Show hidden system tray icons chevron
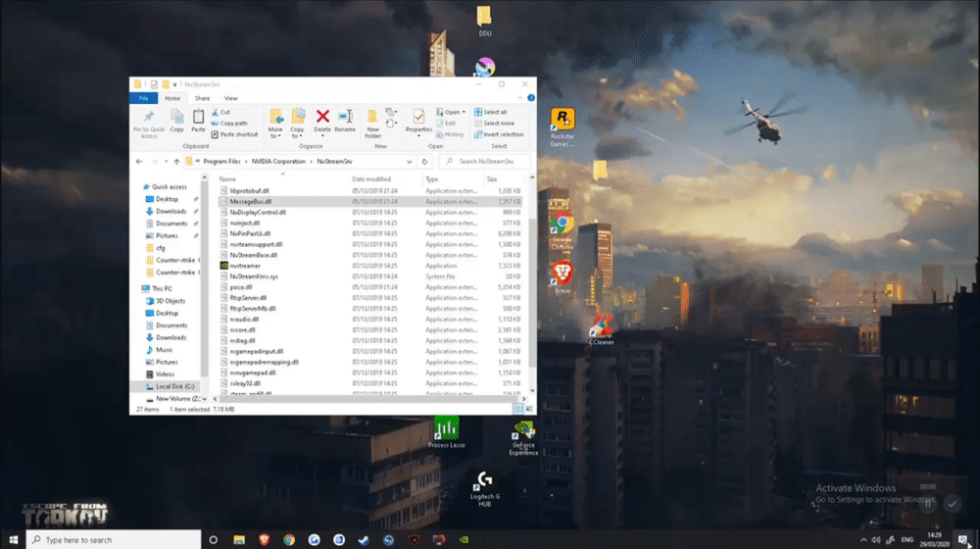980x549 pixels. (x=863, y=539)
